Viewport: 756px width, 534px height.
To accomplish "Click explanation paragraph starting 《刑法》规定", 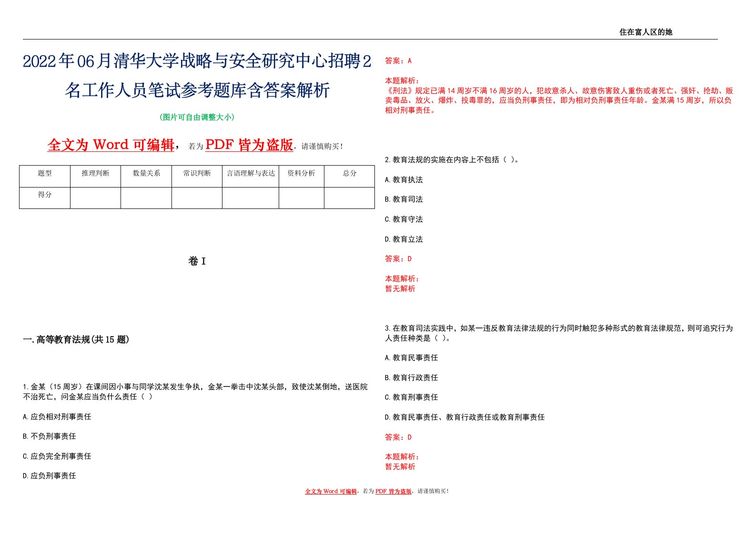I will tap(559, 100).
